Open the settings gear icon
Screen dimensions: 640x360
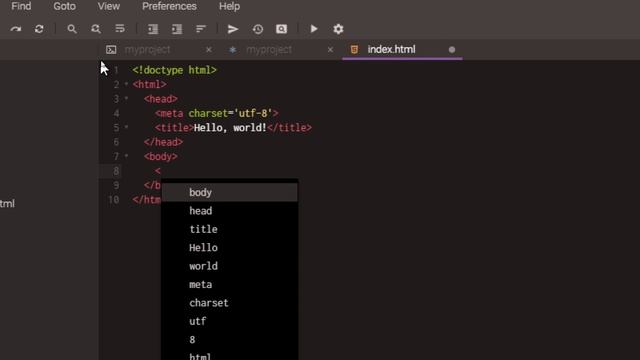[338, 29]
